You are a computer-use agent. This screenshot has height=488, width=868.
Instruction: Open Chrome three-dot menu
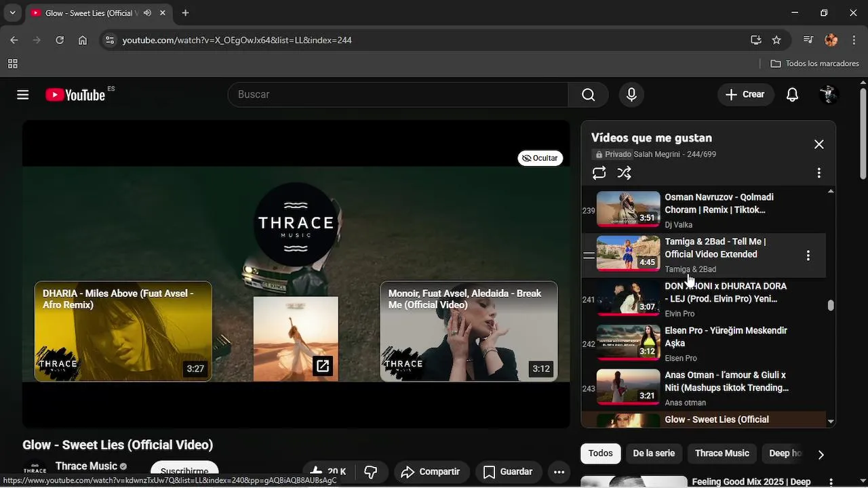(854, 40)
